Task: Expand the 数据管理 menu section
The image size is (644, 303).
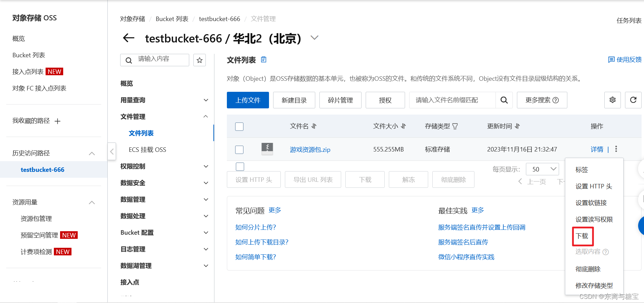Action: click(206, 199)
